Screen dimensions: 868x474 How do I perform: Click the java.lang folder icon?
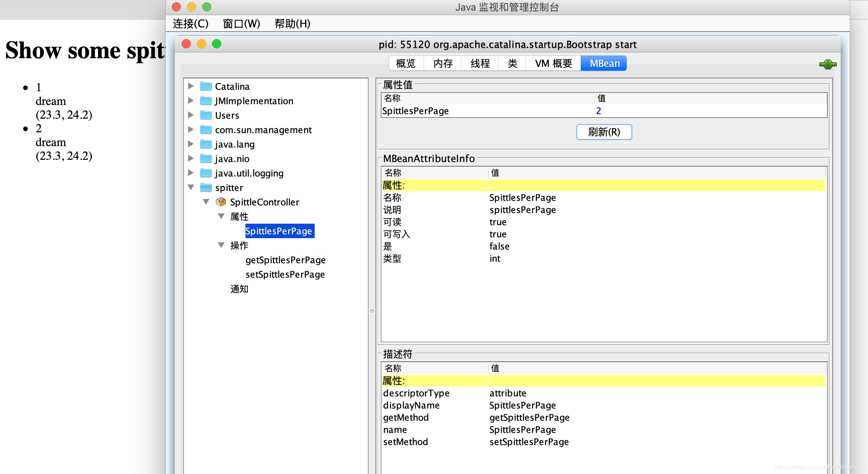(206, 144)
